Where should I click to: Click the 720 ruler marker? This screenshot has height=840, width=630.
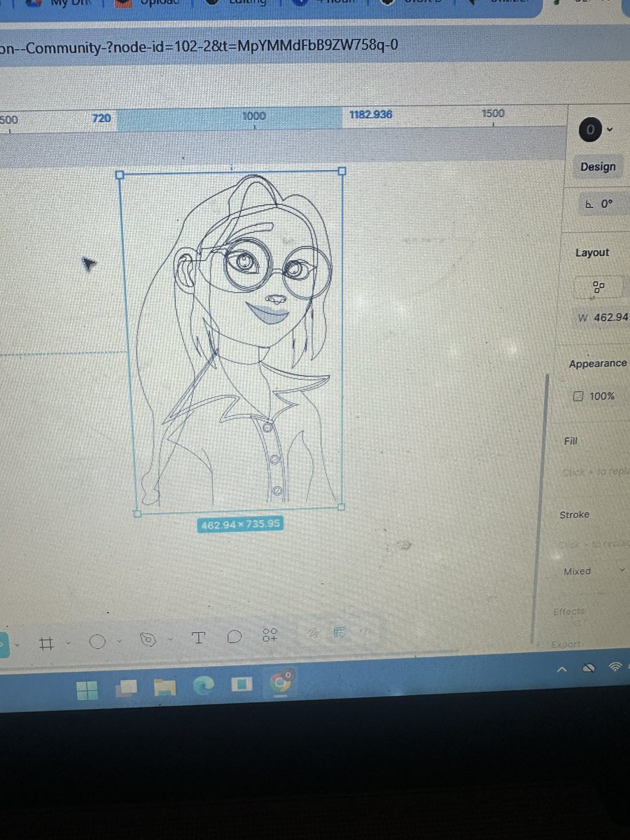coord(101,118)
